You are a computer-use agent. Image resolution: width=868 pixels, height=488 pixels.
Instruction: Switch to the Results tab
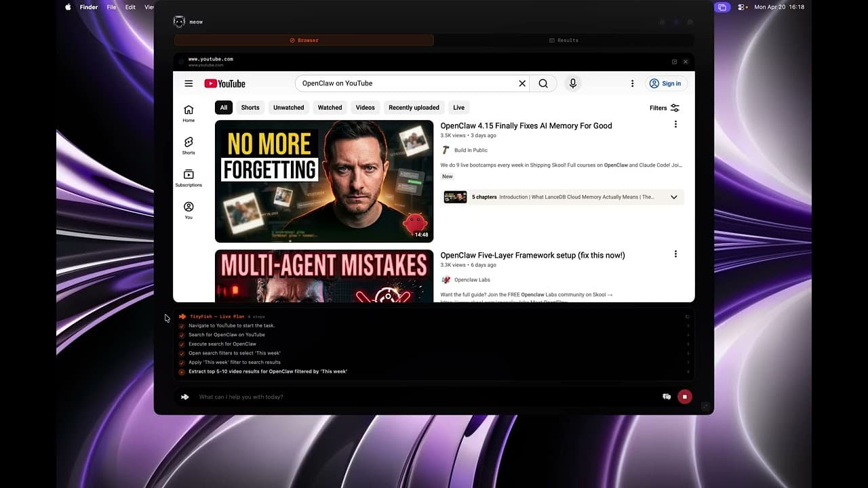(x=564, y=40)
